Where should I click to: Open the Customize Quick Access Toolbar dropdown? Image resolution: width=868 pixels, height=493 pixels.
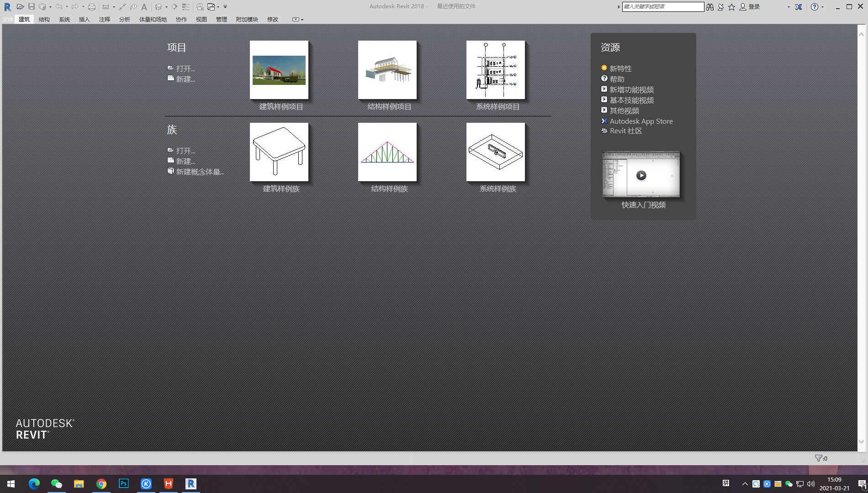[x=225, y=7]
